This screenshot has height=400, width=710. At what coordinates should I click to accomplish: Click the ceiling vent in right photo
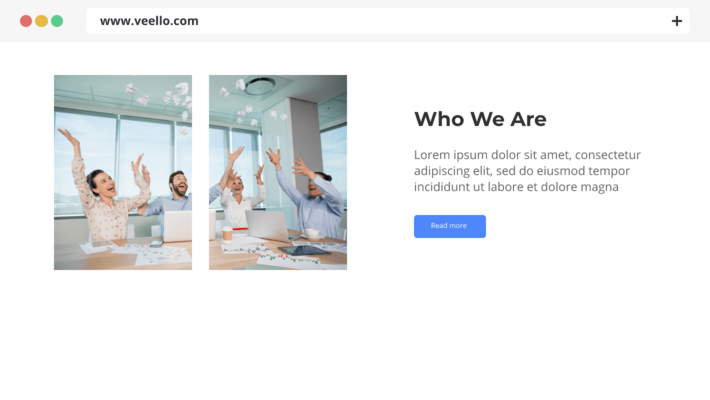[x=260, y=86]
